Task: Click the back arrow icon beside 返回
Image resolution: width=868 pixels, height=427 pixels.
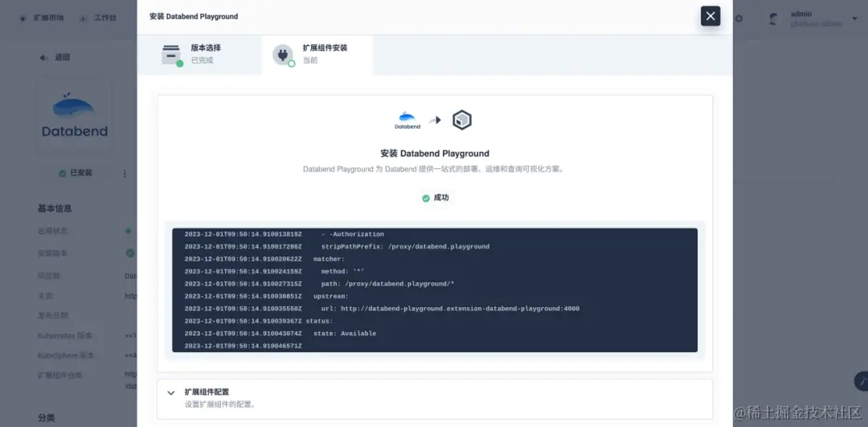Action: [43, 58]
